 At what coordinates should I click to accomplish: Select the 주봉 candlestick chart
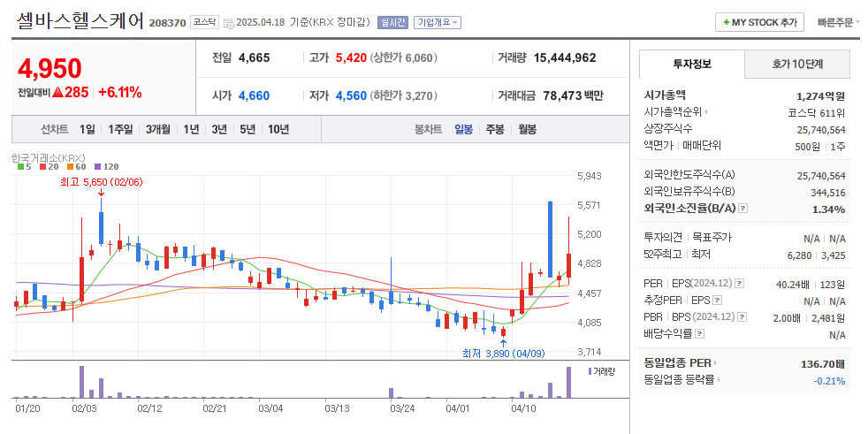point(496,130)
